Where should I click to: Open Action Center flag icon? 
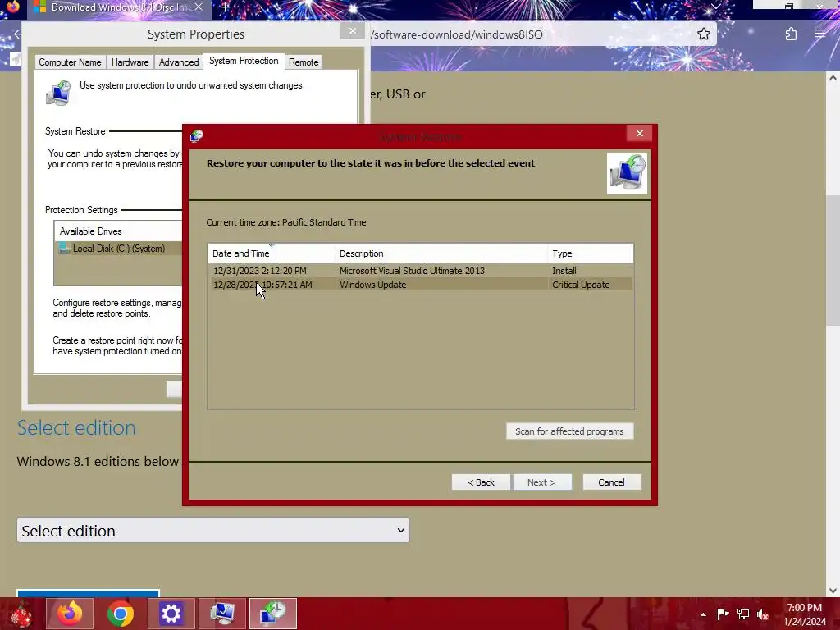tap(723, 614)
